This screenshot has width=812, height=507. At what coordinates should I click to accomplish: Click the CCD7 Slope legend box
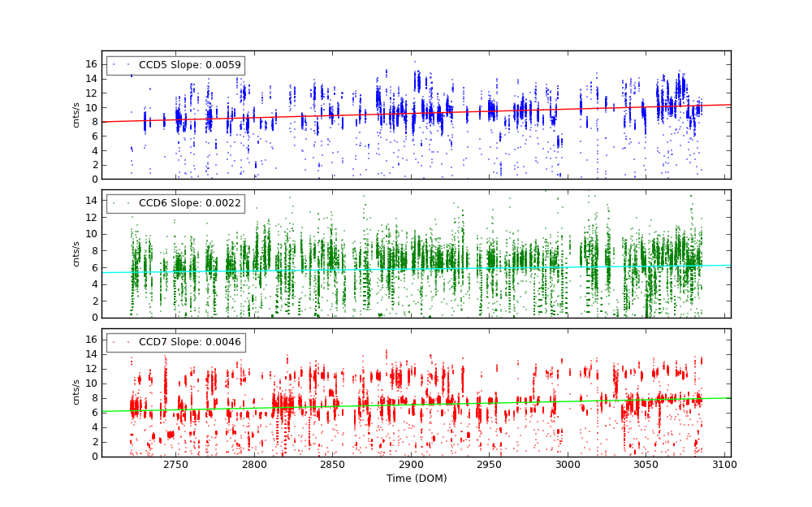[x=175, y=342]
